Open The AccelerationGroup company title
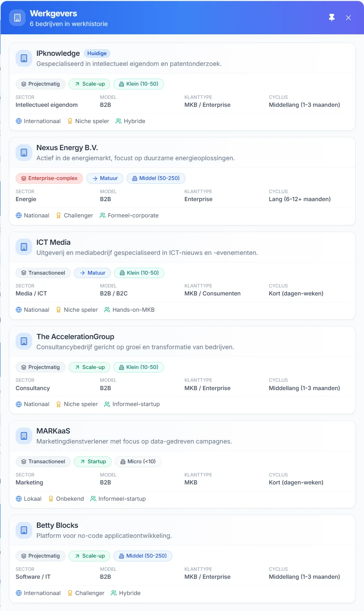 [x=75, y=337]
